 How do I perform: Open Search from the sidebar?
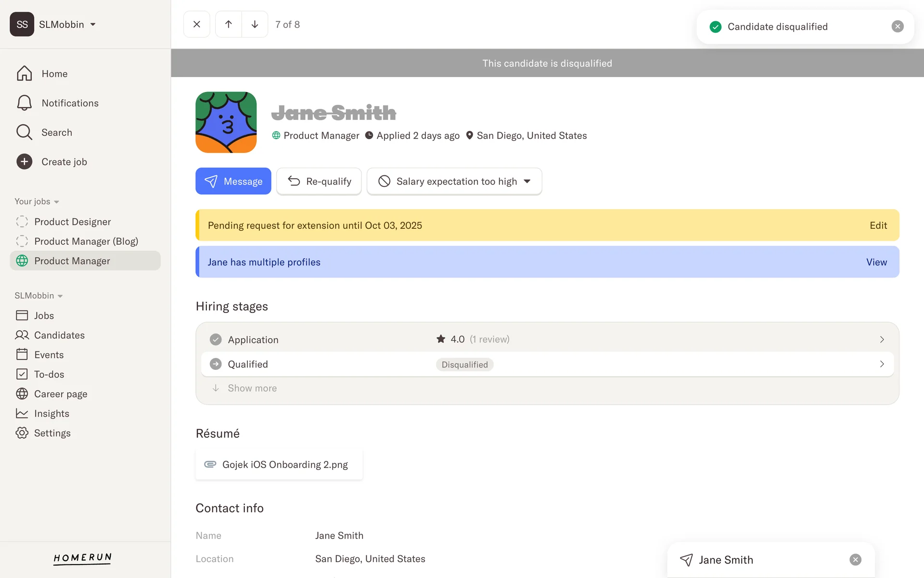pos(25,132)
